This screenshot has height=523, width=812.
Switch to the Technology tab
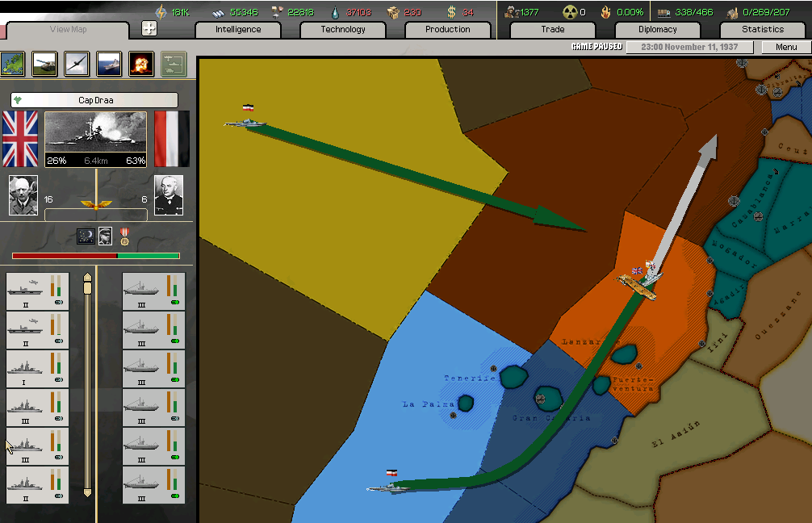343,30
